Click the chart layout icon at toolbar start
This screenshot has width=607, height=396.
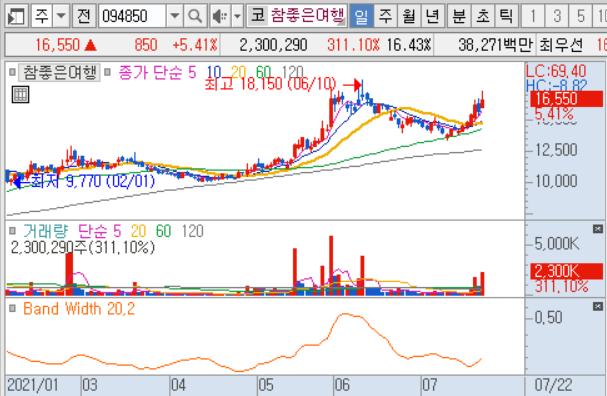pyautogui.click(x=16, y=16)
